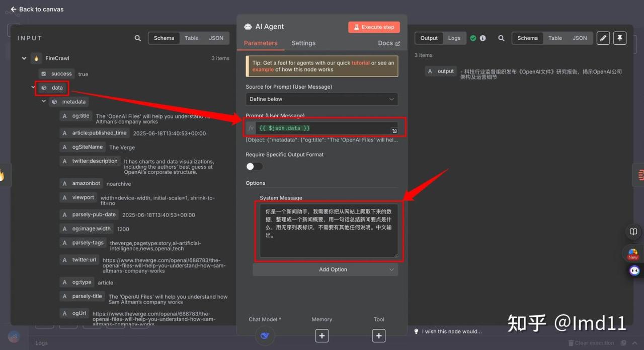Add a Tool sub-node with plus button
This screenshot has height=350, width=644.
tap(379, 335)
